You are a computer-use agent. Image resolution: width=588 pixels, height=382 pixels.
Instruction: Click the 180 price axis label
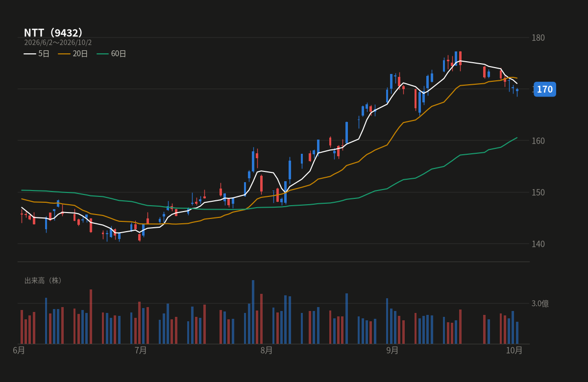pos(539,38)
